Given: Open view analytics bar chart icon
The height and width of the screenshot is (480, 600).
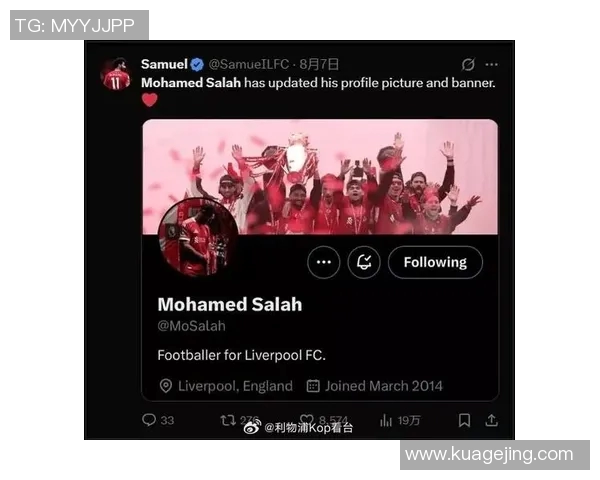Looking at the screenshot, I should 386,420.
